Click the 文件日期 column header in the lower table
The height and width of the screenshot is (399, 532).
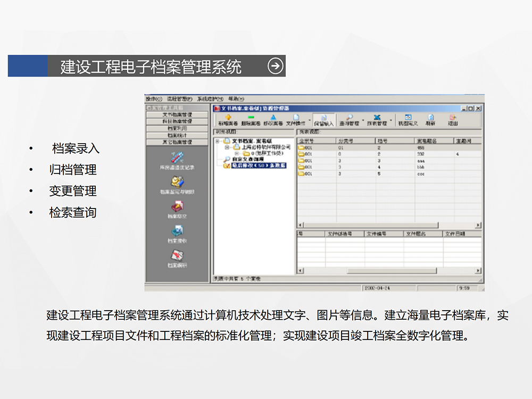click(462, 234)
